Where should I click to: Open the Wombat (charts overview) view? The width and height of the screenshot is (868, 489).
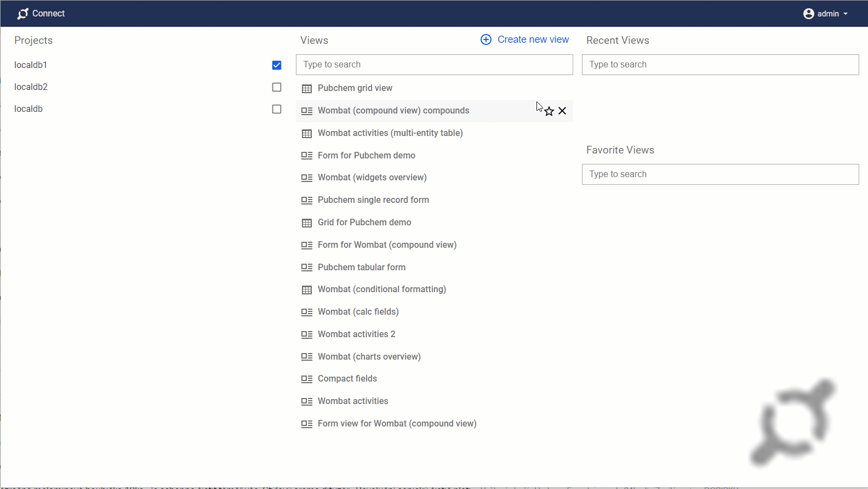pyautogui.click(x=369, y=357)
